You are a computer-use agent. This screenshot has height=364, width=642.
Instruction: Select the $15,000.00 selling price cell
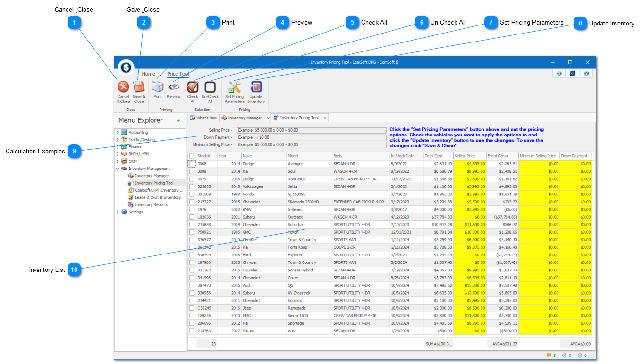(x=469, y=285)
